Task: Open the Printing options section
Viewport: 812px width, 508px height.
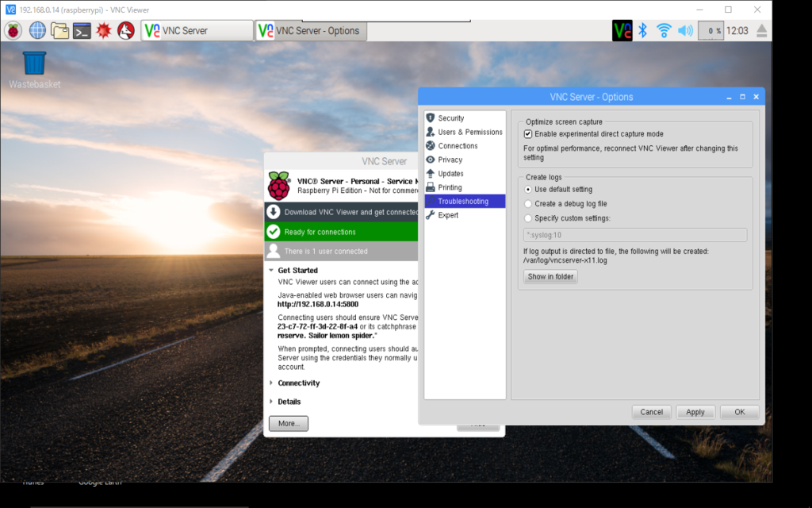Action: [465, 187]
